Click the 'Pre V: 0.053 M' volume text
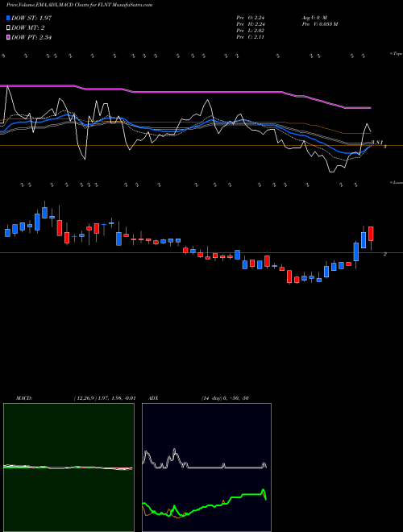 click(x=319, y=24)
